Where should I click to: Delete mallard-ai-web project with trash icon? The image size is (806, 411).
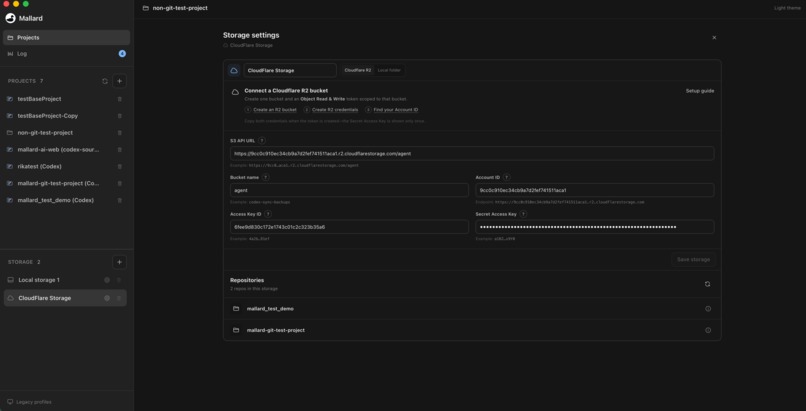pyautogui.click(x=120, y=150)
